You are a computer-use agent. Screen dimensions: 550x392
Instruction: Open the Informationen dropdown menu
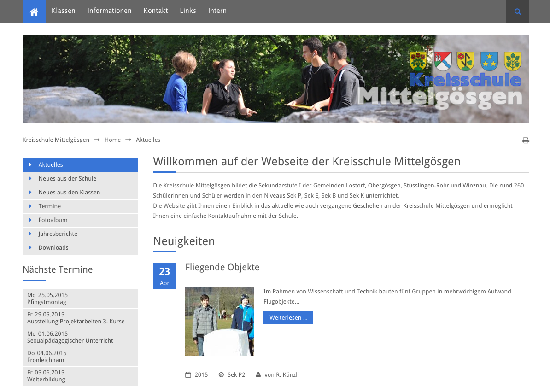pos(109,11)
